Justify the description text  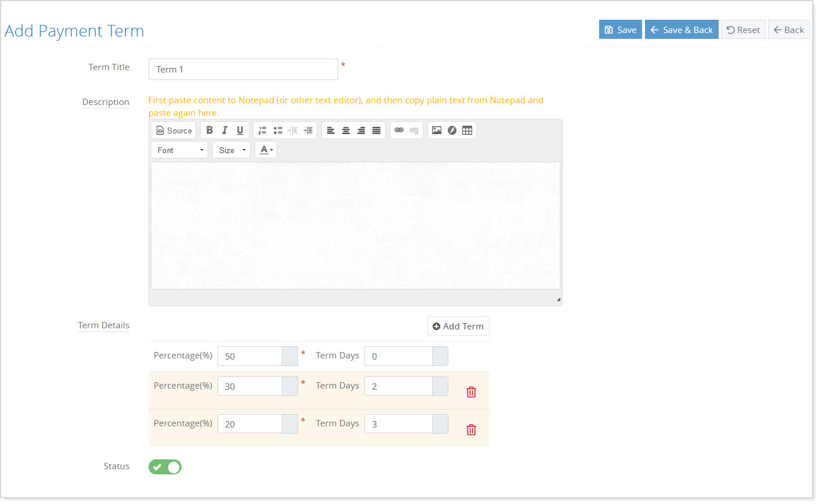click(376, 130)
